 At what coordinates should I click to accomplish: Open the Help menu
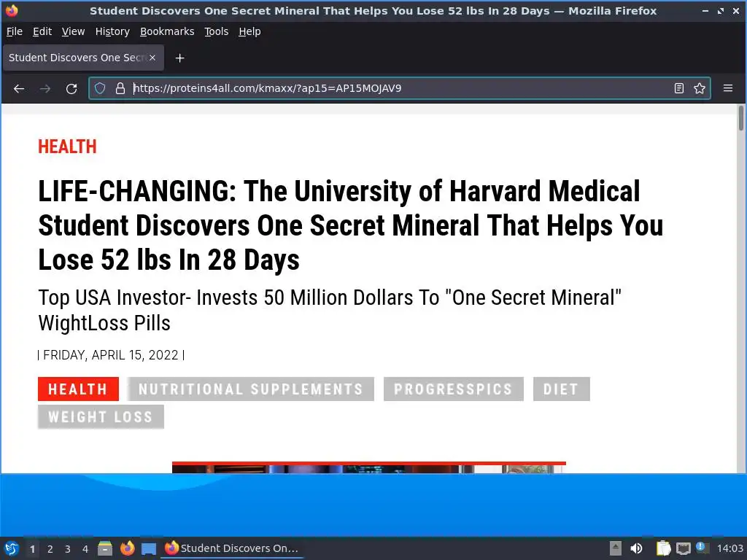coord(249,31)
